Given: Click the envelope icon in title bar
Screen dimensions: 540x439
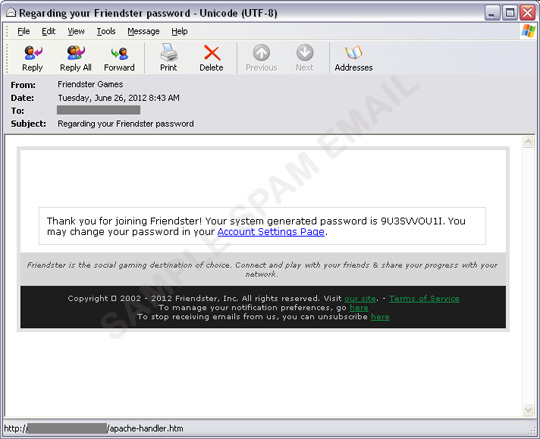Looking at the screenshot, I should pyautogui.click(x=11, y=13).
